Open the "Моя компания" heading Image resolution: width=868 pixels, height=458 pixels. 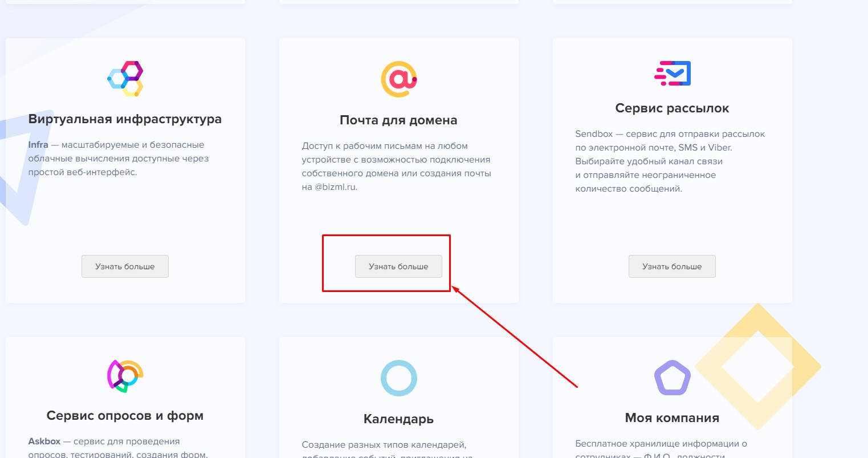[672, 418]
